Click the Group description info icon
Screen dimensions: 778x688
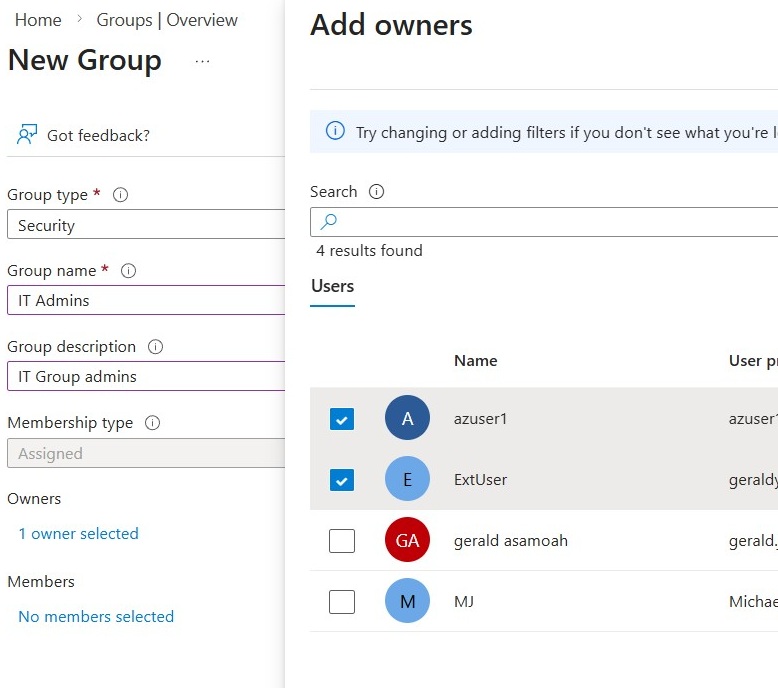pos(155,347)
